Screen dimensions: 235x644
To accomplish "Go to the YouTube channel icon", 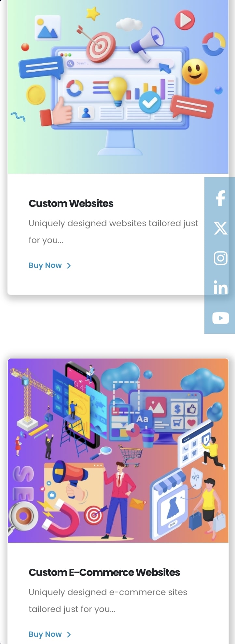I will point(220,318).
